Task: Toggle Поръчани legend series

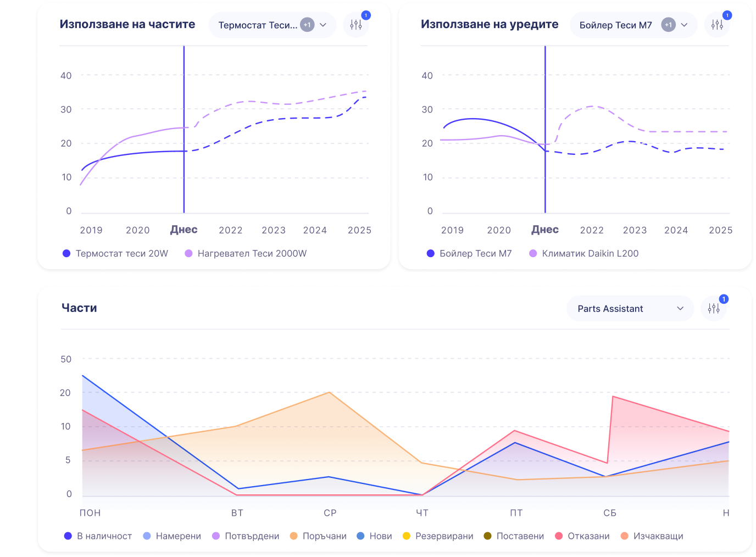Action: pos(318,536)
